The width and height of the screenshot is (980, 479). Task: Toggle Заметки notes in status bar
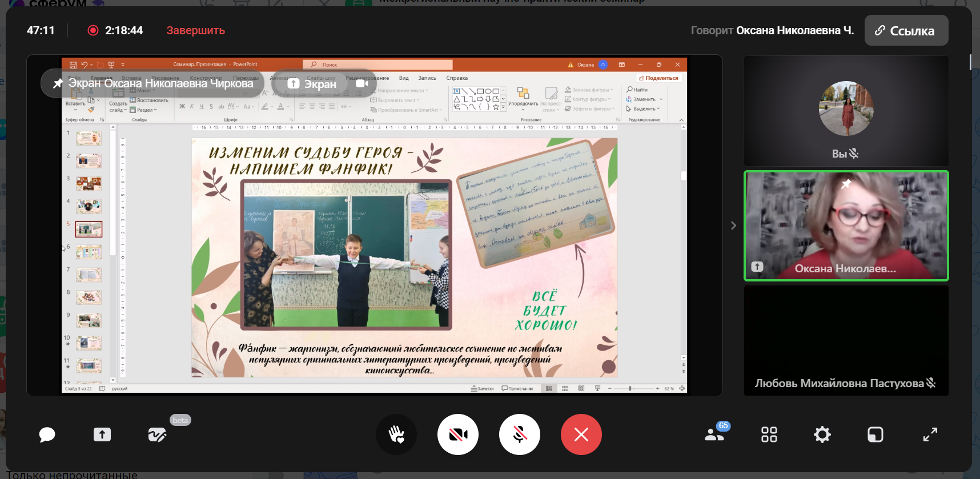pos(482,388)
